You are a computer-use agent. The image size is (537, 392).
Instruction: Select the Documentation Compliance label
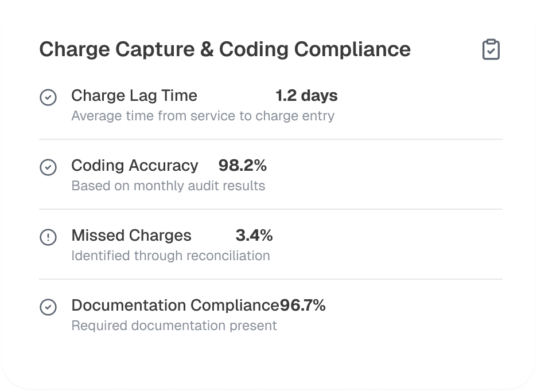[x=175, y=305]
